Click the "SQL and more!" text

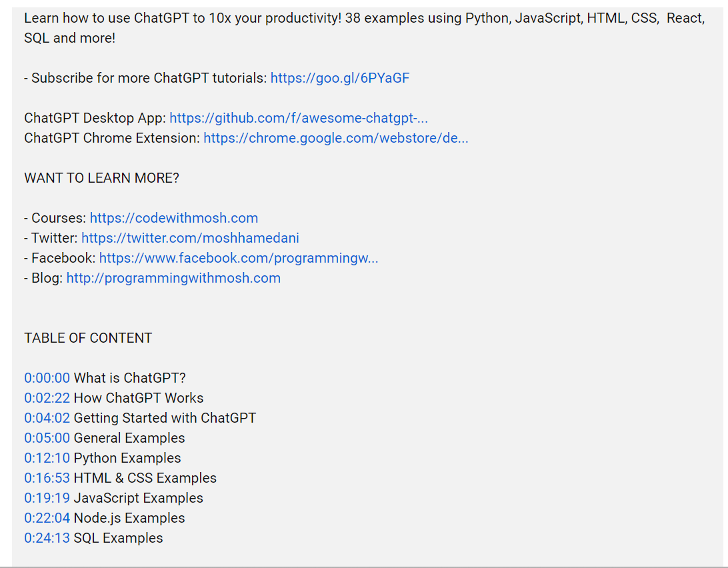(69, 38)
